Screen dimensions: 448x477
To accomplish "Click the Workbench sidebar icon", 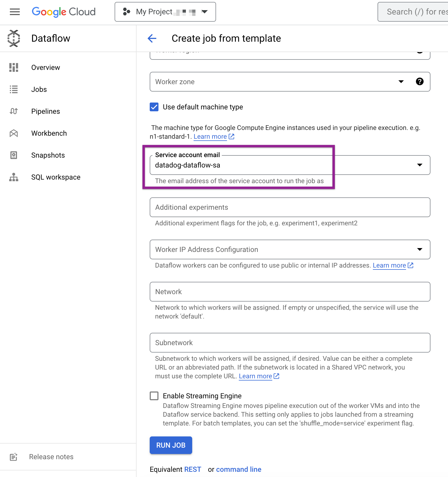I will [x=14, y=133].
